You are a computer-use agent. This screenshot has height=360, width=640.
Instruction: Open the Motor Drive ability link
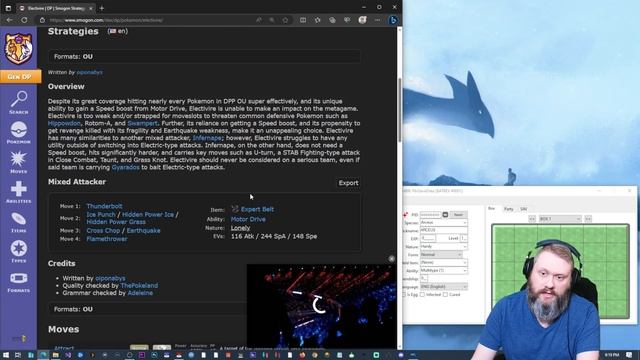(x=248, y=219)
